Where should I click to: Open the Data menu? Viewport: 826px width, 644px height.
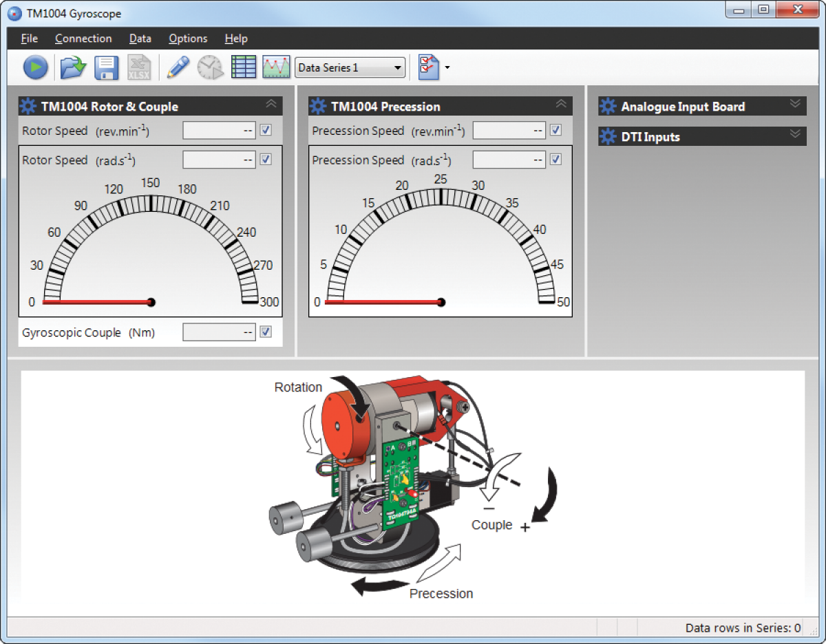140,39
